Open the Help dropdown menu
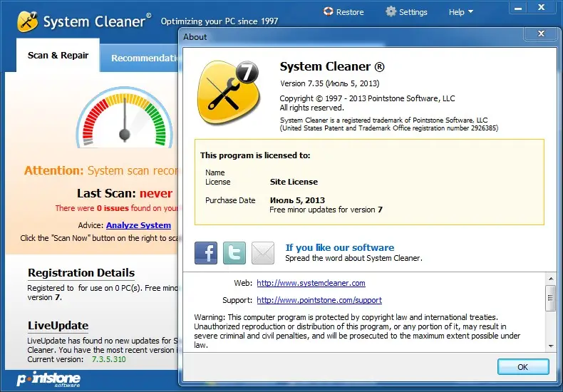This screenshot has width=563, height=392. 460,12
